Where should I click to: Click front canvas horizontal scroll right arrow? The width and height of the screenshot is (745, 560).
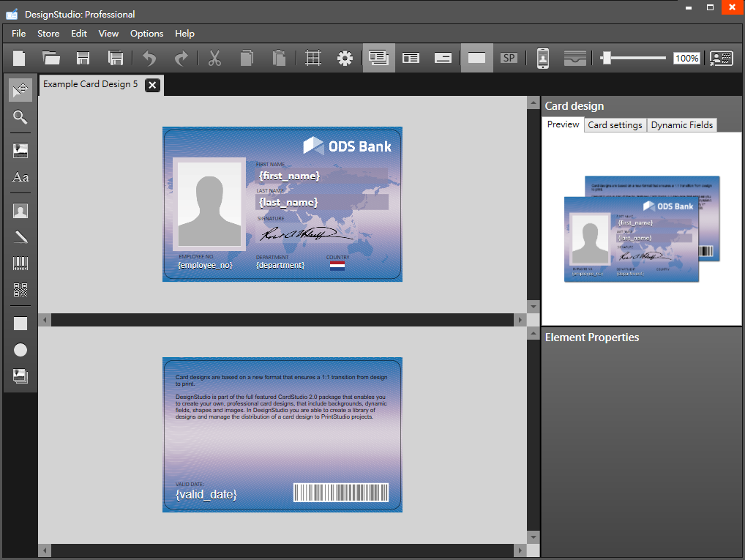[x=520, y=320]
